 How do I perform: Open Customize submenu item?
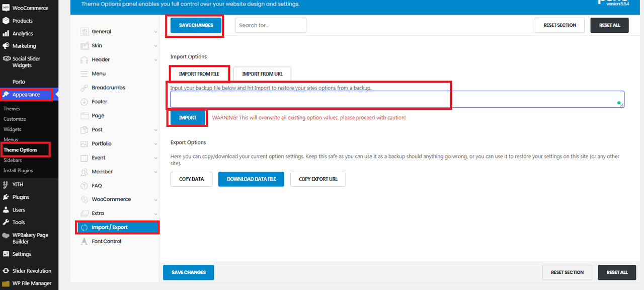coord(15,119)
